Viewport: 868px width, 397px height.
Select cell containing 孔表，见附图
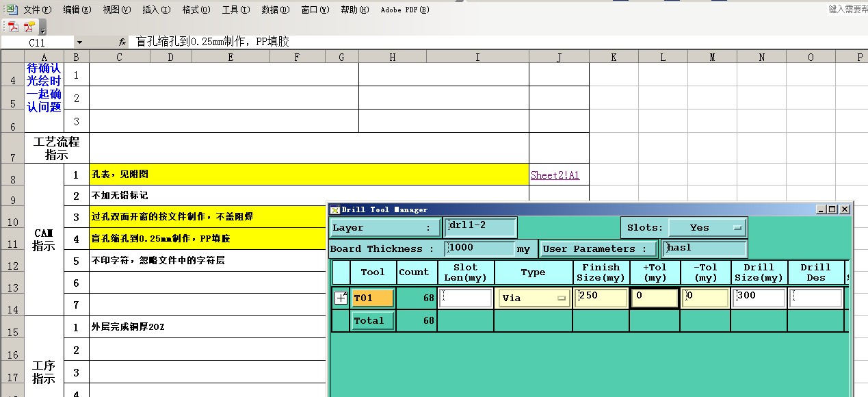tap(309, 175)
